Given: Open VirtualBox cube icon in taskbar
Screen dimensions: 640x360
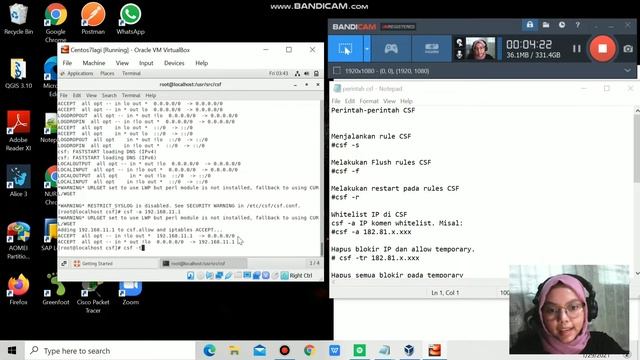Looking at the screenshot, I should [409, 350].
